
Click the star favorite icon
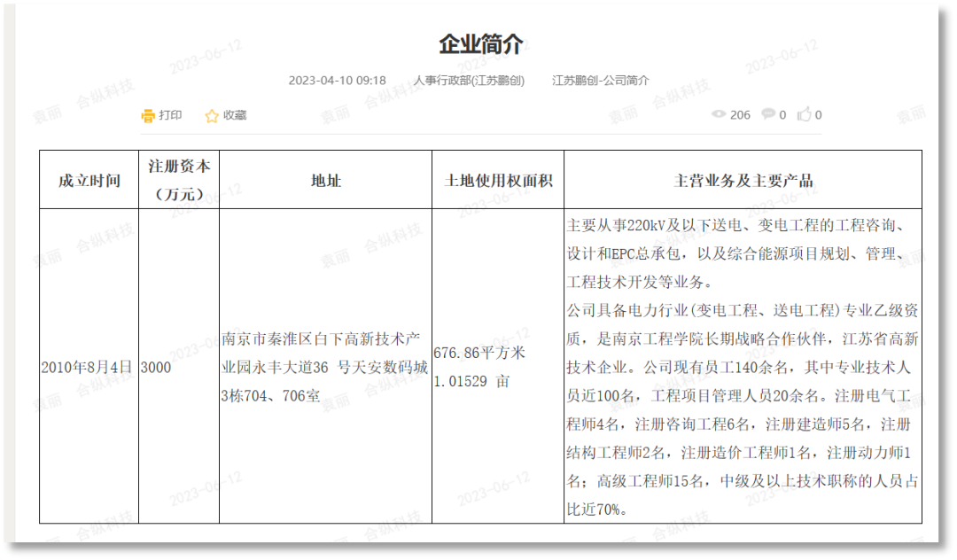tap(211, 115)
